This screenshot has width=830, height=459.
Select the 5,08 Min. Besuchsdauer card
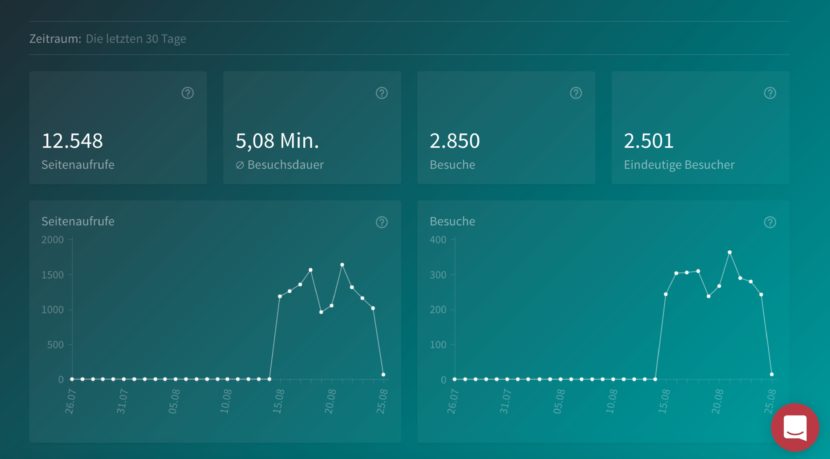point(312,128)
